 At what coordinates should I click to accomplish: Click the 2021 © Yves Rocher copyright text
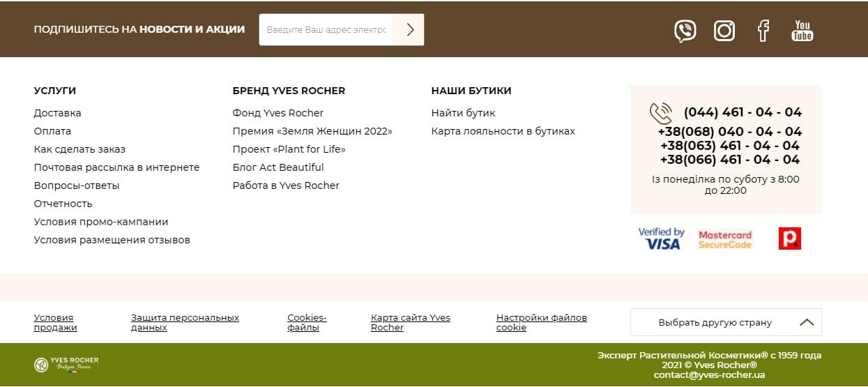tap(709, 365)
